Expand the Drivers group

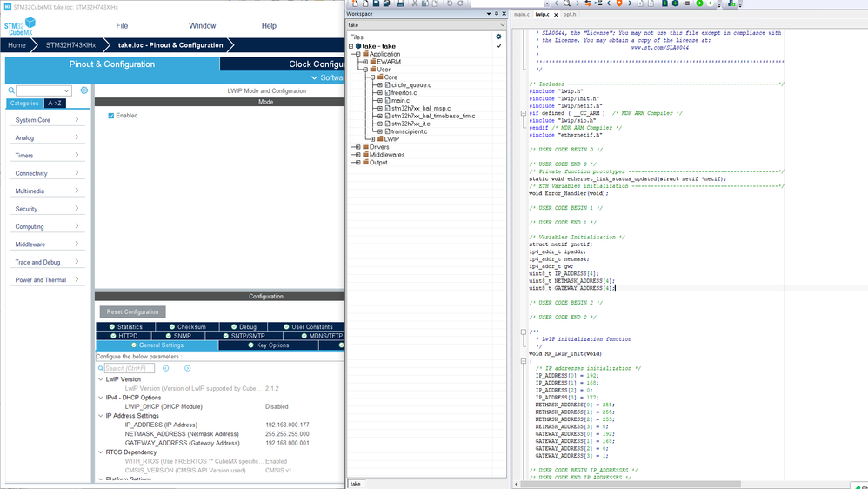[x=358, y=147]
